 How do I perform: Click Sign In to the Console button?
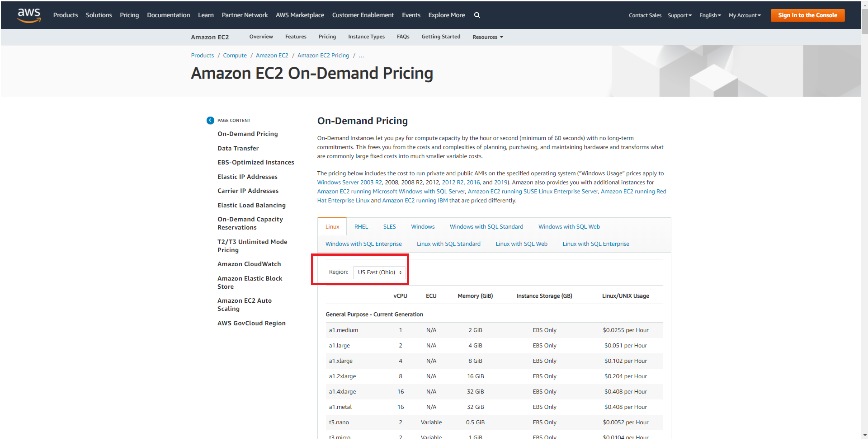point(807,15)
